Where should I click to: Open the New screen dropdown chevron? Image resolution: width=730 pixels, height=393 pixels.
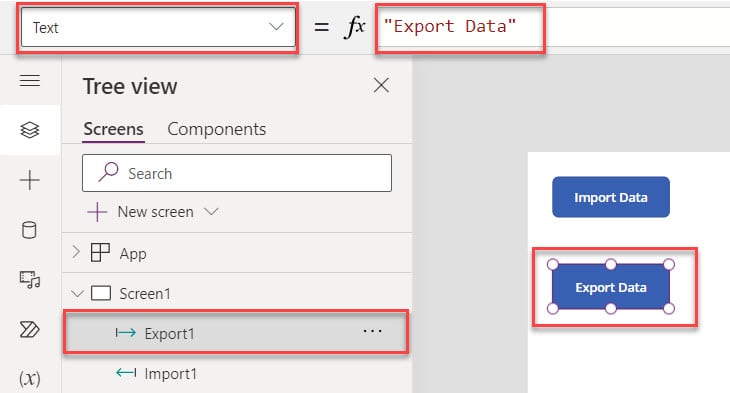(211, 212)
